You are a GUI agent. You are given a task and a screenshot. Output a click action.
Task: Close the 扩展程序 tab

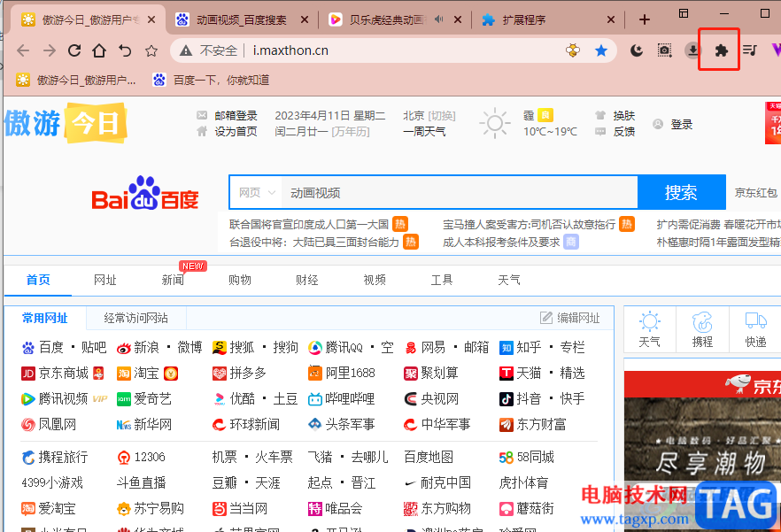[611, 19]
